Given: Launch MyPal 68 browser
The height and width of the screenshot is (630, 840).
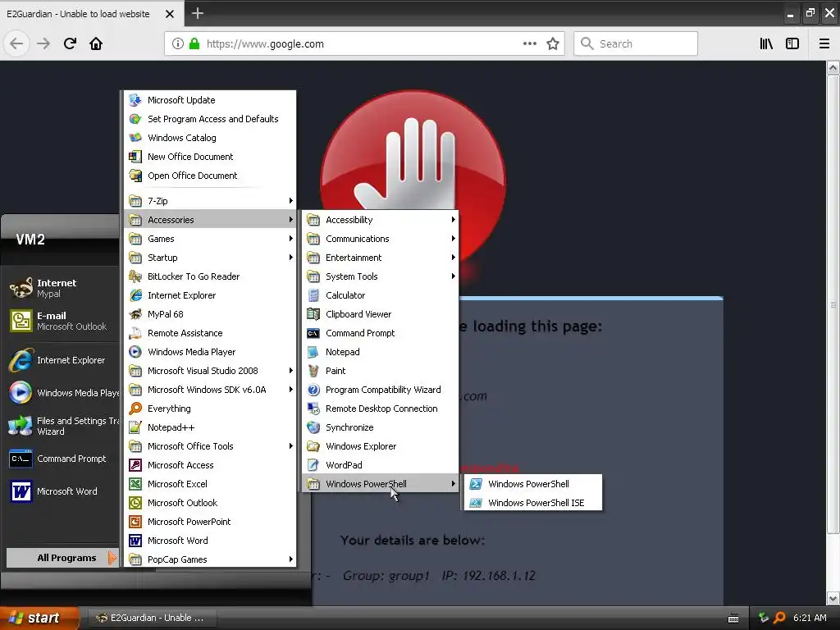Looking at the screenshot, I should 210,314.
